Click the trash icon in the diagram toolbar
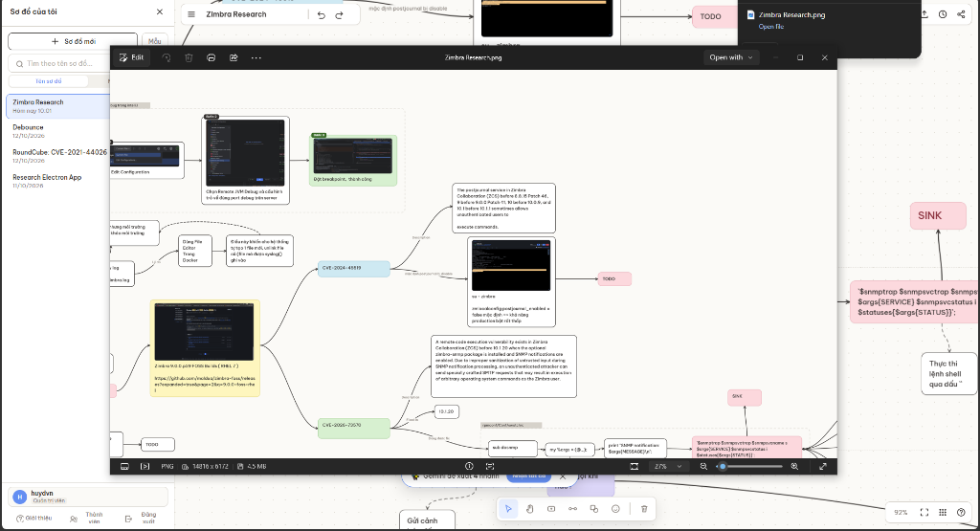This screenshot has height=531, width=980. [644, 508]
